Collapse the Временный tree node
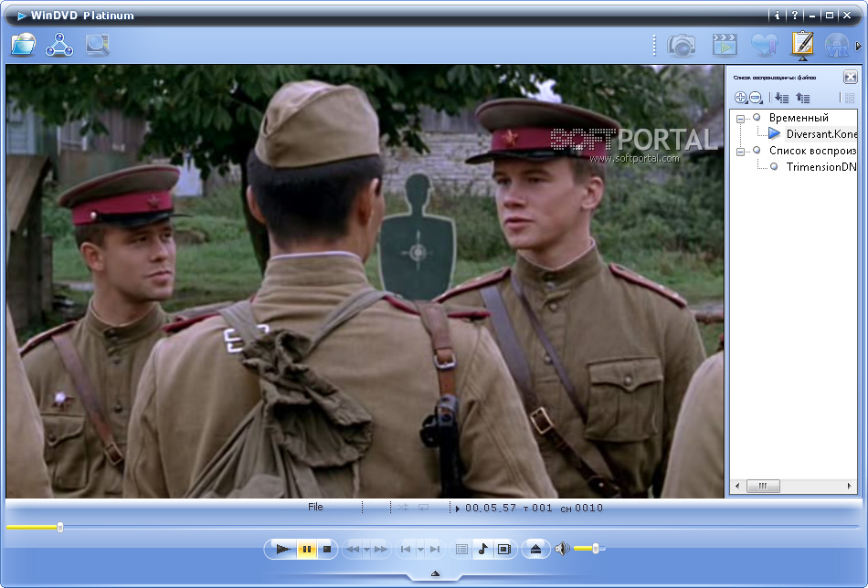 [x=740, y=119]
